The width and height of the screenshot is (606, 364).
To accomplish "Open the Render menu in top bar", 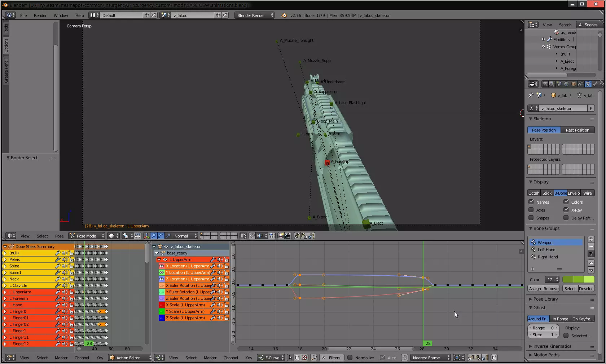I will point(40,15).
